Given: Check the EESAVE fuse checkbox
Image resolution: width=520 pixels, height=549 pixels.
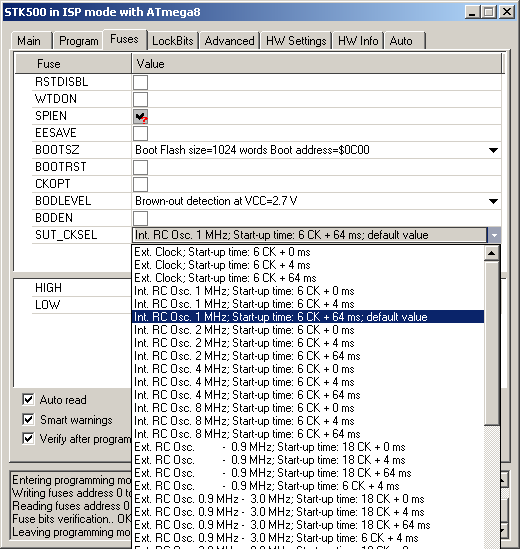Looking at the screenshot, I should pyautogui.click(x=140, y=133).
